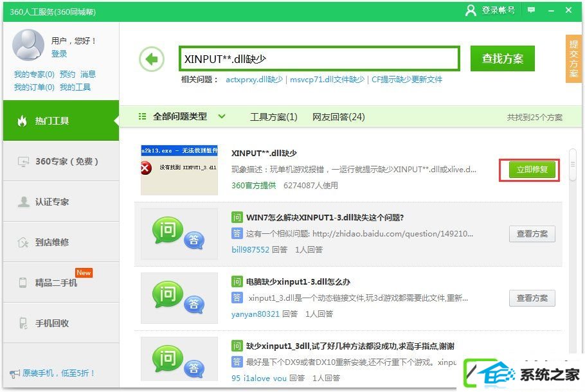Screen dimensions: 585x392
Task: Select 360专家（免费） in the sidebar
Action: (x=61, y=161)
